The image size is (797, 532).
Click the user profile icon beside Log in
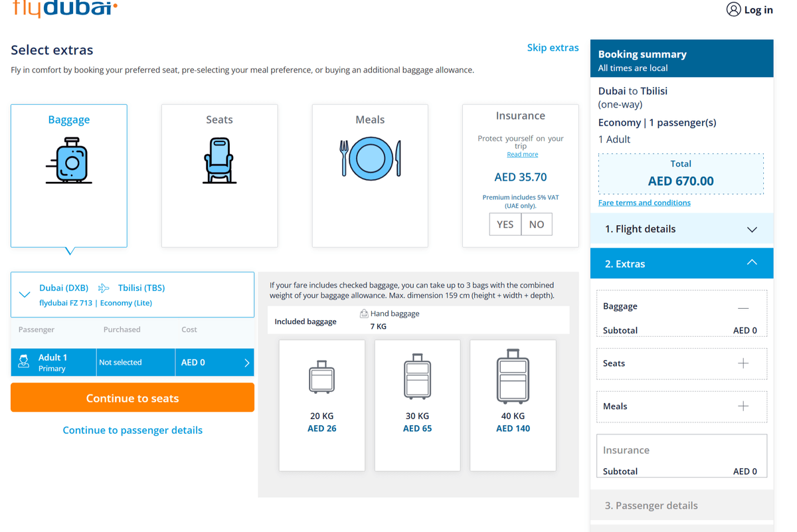click(x=733, y=9)
